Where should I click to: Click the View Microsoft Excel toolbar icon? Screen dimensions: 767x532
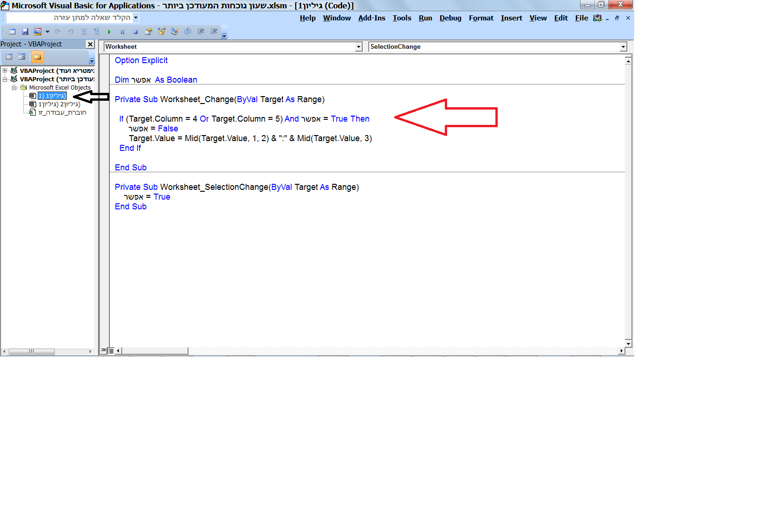pos(12,32)
